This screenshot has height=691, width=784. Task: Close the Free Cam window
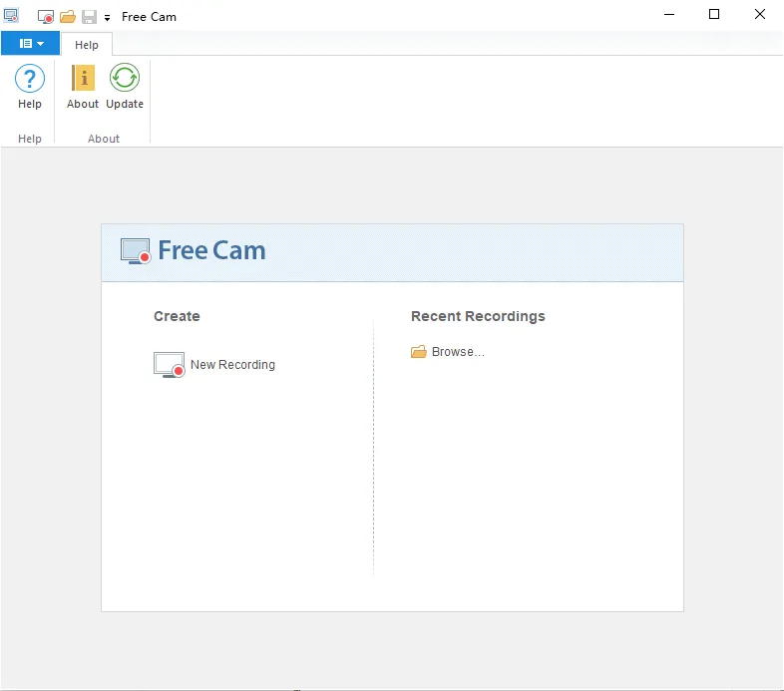759,14
